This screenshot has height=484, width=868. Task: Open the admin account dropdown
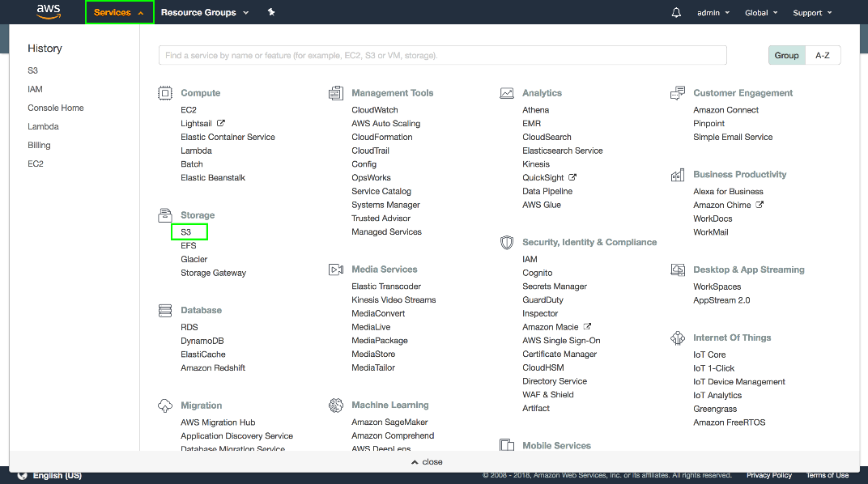point(713,13)
